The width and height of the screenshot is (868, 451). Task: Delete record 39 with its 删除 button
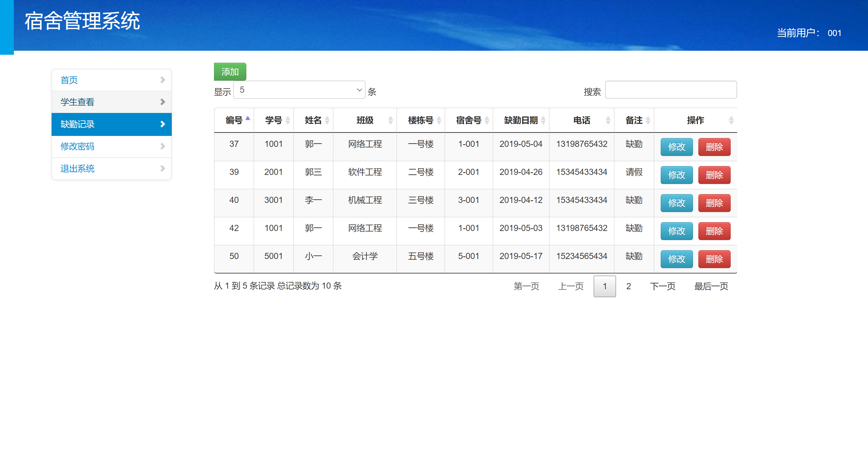pos(714,175)
